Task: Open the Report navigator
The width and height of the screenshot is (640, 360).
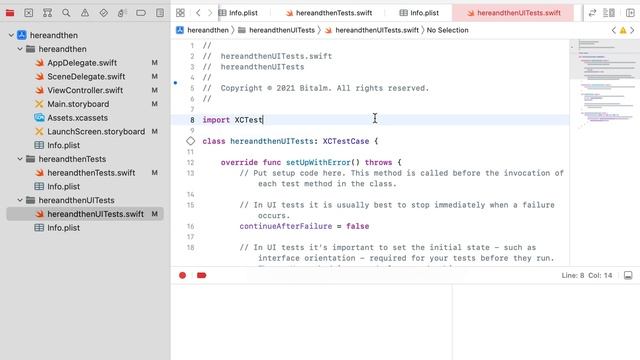Action: 160,13
